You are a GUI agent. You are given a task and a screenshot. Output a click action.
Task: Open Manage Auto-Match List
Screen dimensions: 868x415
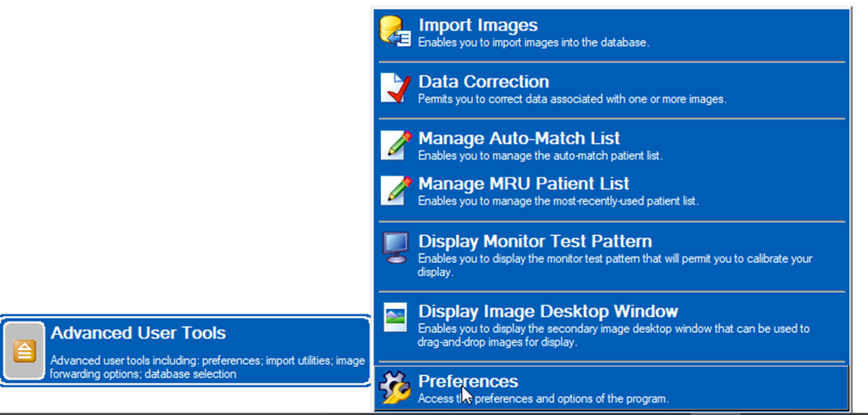(x=612, y=145)
